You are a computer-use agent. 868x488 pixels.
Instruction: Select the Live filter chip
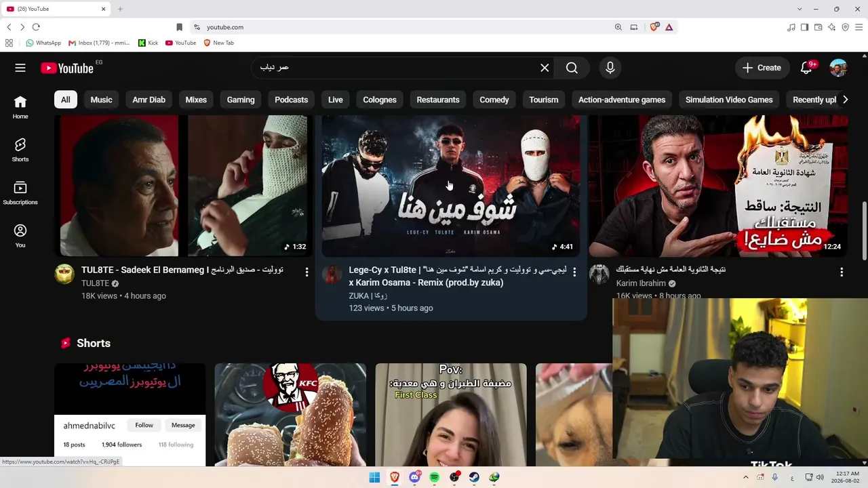pyautogui.click(x=335, y=100)
